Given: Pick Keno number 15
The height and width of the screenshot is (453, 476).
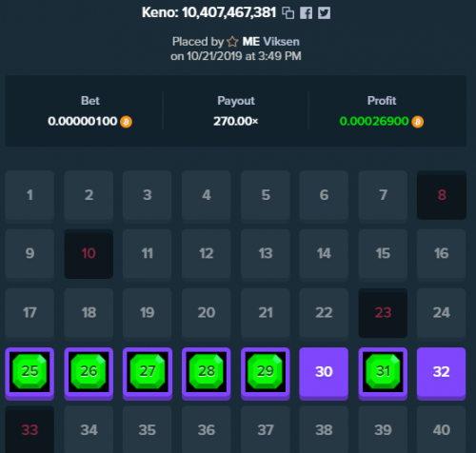Looking at the screenshot, I should point(383,254).
